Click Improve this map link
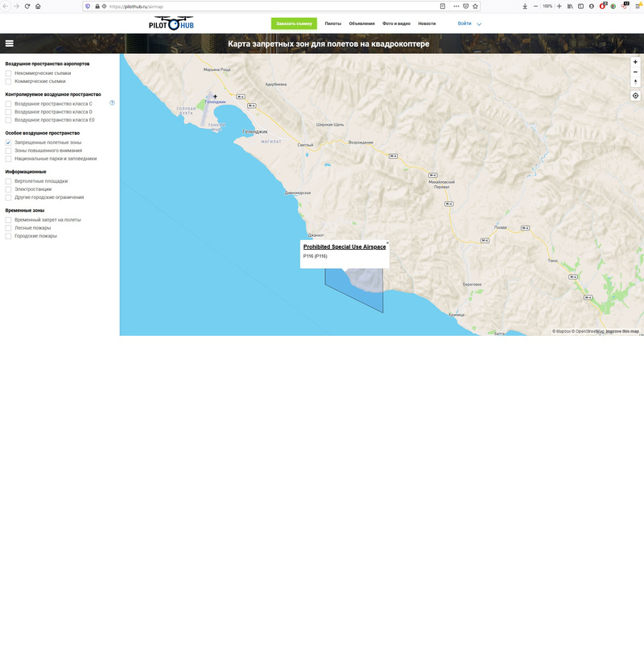 [622, 331]
